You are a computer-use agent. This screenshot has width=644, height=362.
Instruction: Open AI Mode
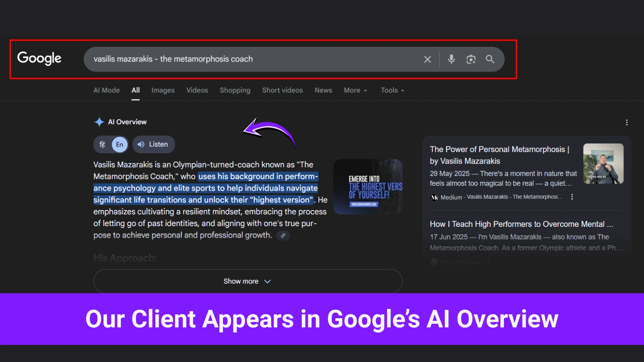(x=106, y=90)
